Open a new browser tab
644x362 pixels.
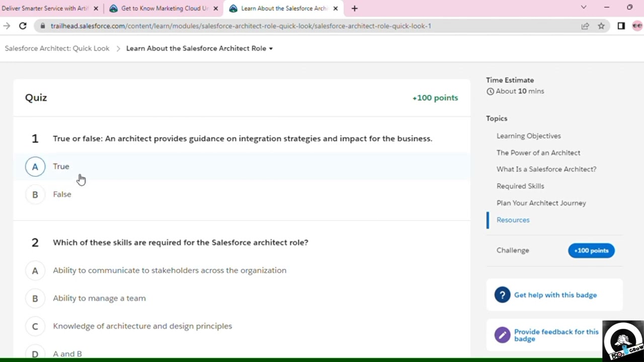coord(354,9)
